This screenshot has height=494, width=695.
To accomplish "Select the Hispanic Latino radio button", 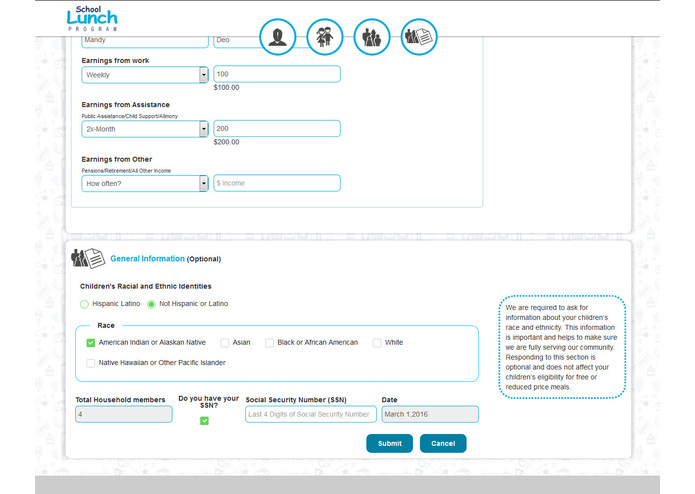I will (x=84, y=304).
